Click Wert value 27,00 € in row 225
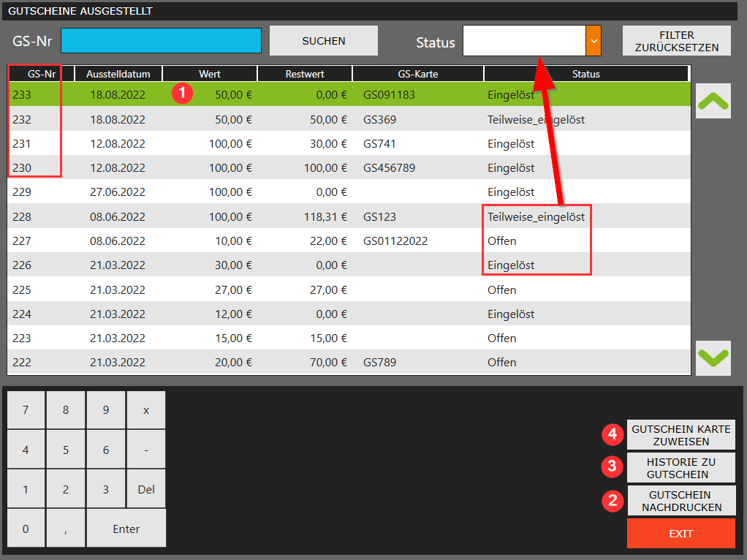 233,290
